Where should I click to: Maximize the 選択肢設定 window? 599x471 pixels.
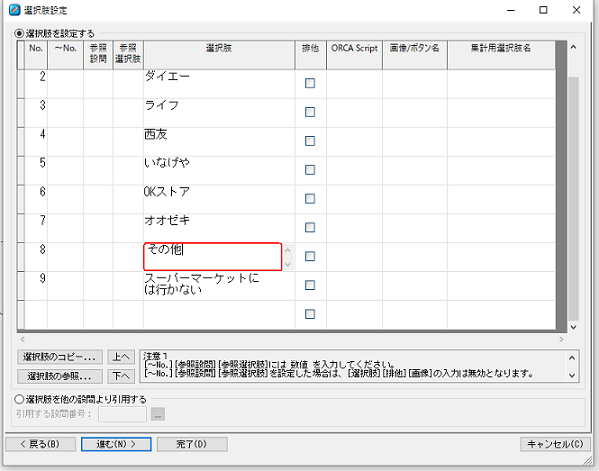pos(543,10)
